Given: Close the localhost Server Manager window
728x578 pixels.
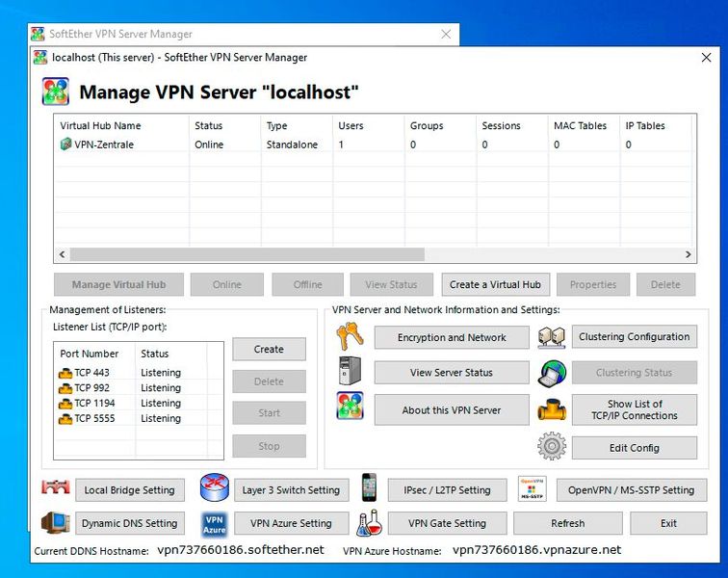Looking at the screenshot, I should pos(706,58).
